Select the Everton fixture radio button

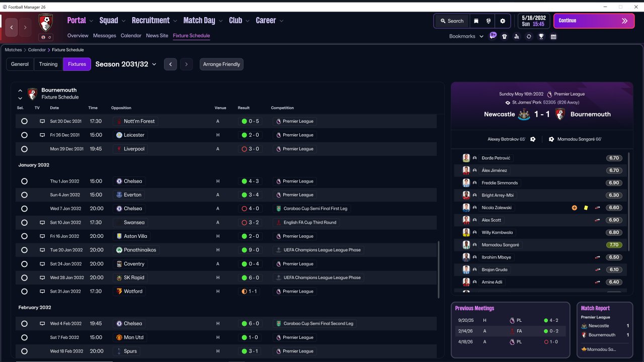click(x=24, y=195)
